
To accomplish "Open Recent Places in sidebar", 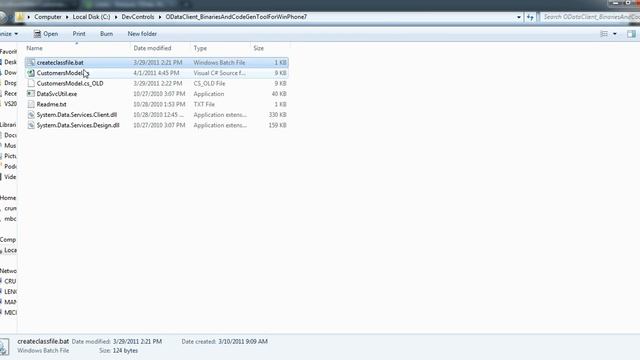I will click(9, 94).
